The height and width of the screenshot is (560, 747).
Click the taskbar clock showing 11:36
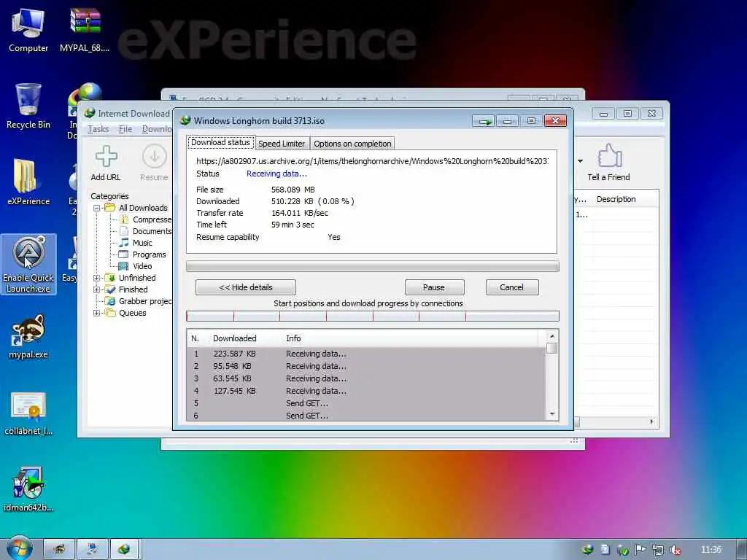711,550
